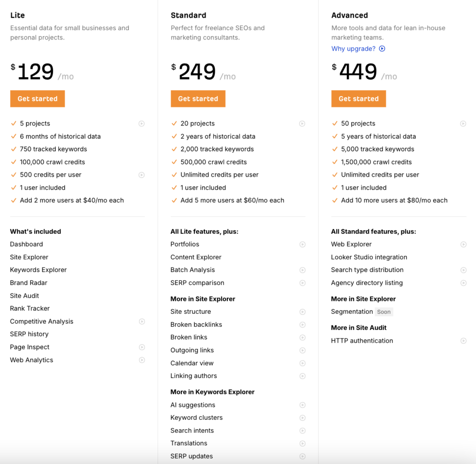Click play icon next to 20 projects

[x=302, y=124]
